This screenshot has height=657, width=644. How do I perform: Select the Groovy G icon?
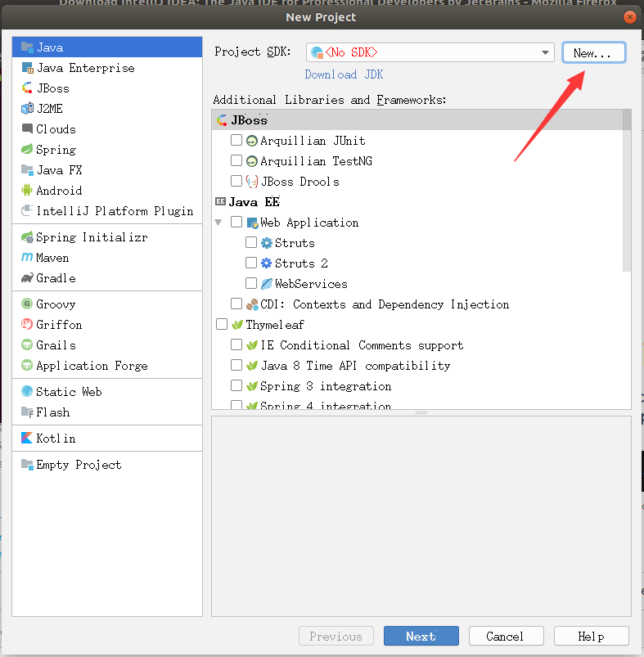click(27, 304)
